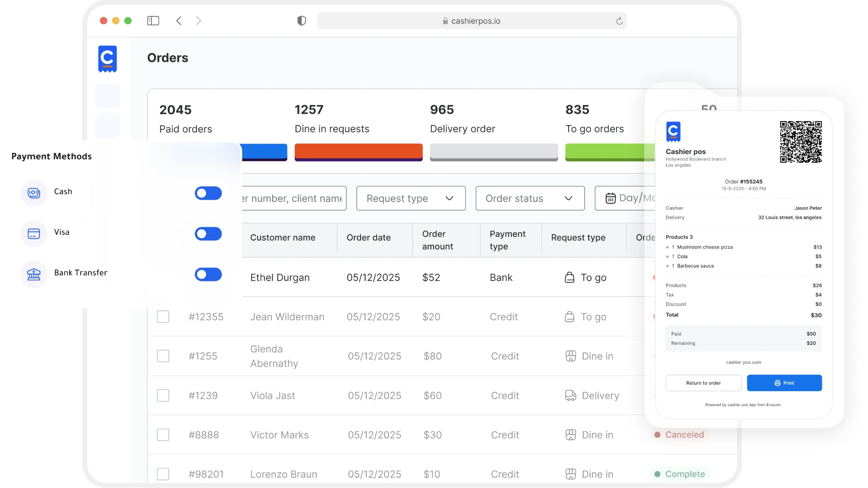Click the Delivery truck icon in Viola Jast's row
This screenshot has height=488, width=868.
point(571,396)
